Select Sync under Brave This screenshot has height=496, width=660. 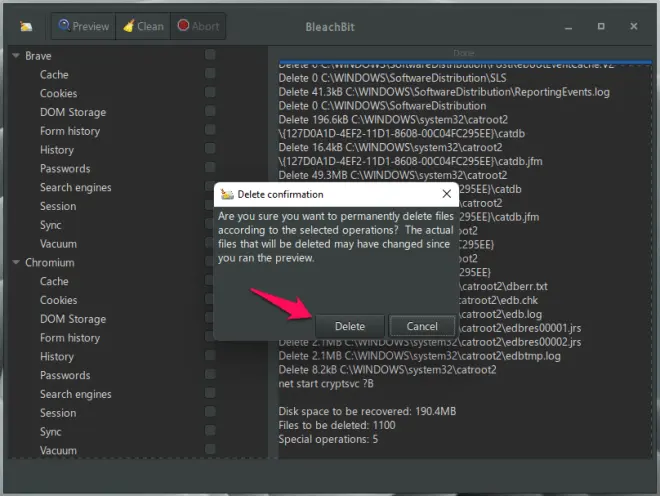click(51, 225)
